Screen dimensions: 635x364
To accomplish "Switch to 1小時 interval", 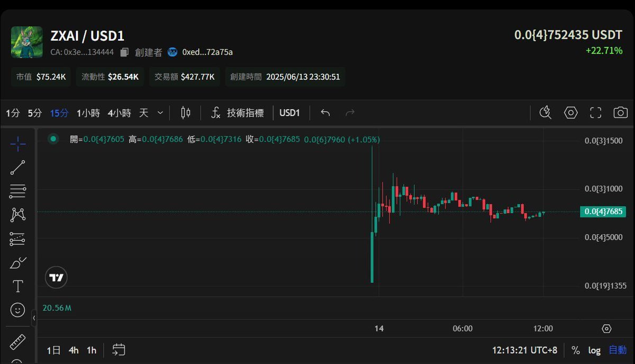I will [88, 113].
